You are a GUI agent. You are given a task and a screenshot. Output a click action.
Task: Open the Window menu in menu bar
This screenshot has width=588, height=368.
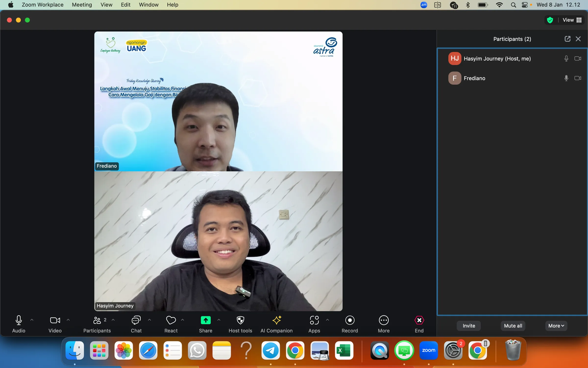point(148,5)
